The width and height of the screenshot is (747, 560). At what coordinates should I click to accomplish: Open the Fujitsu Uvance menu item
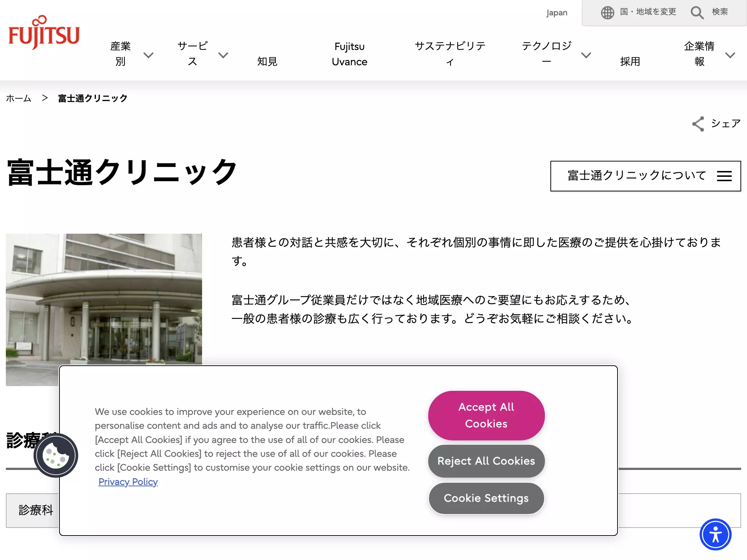click(x=349, y=54)
